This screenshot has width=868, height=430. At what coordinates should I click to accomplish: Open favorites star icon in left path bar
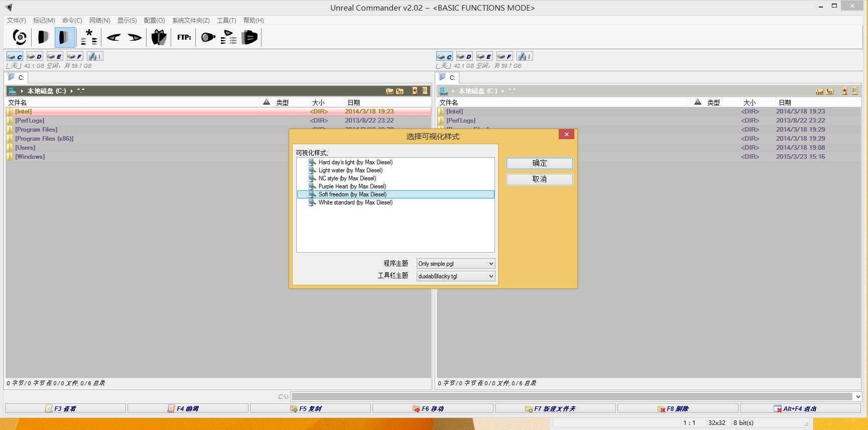415,91
